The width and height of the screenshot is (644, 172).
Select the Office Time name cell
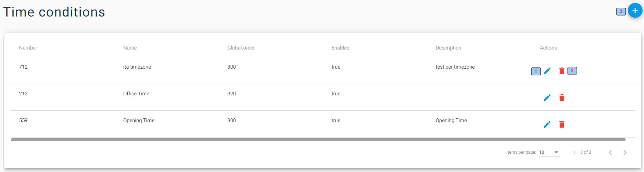(x=136, y=94)
